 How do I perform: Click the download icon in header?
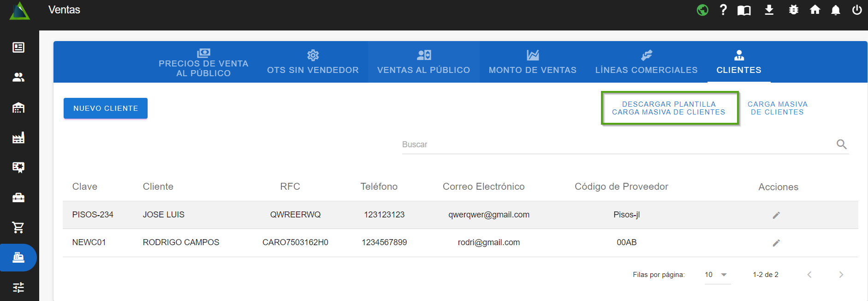(769, 10)
